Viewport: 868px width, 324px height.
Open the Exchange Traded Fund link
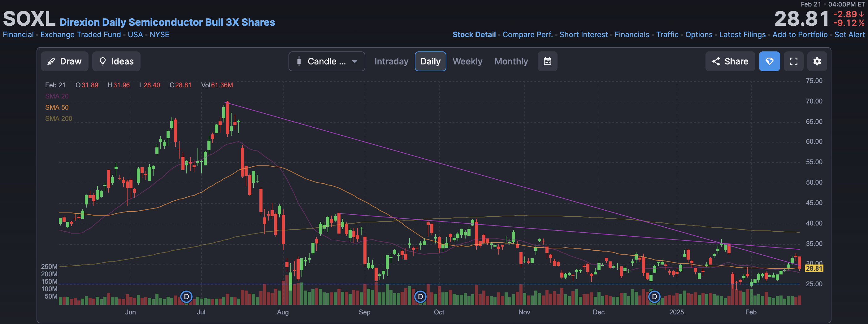[x=80, y=34]
